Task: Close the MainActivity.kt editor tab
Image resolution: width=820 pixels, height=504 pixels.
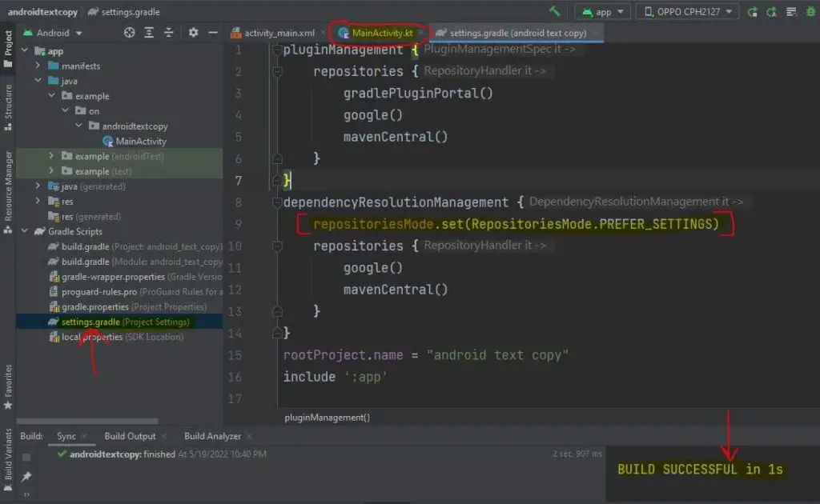Action: pos(421,33)
